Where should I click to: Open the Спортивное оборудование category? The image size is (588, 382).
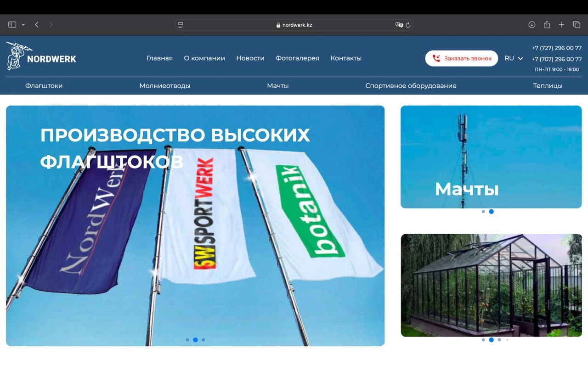411,86
